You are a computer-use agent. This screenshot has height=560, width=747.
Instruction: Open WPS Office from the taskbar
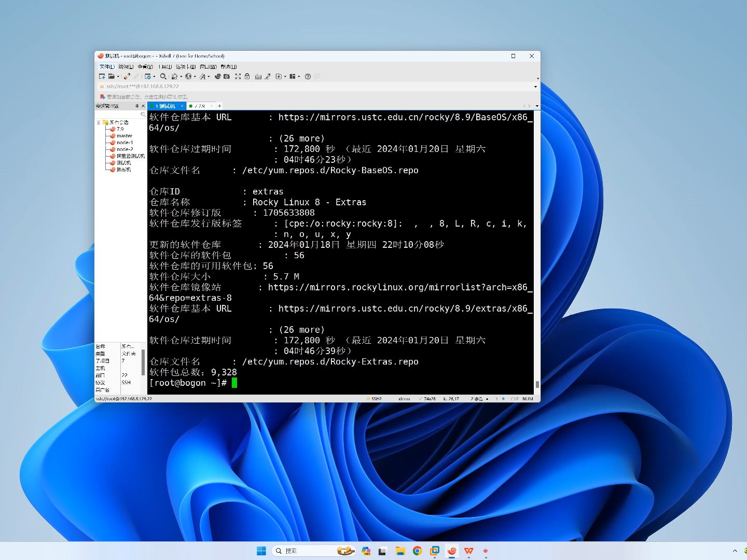click(x=469, y=551)
